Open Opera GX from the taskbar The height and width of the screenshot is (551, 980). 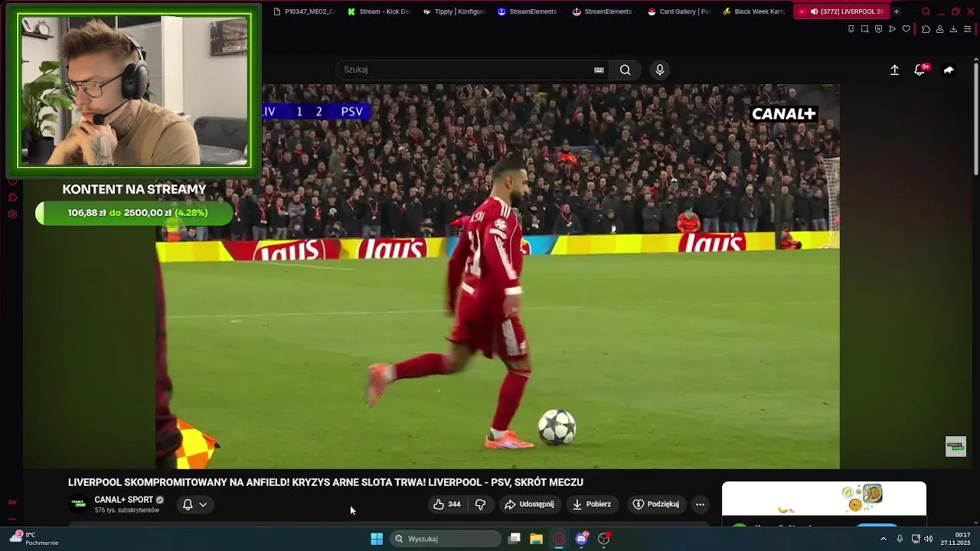(559, 539)
